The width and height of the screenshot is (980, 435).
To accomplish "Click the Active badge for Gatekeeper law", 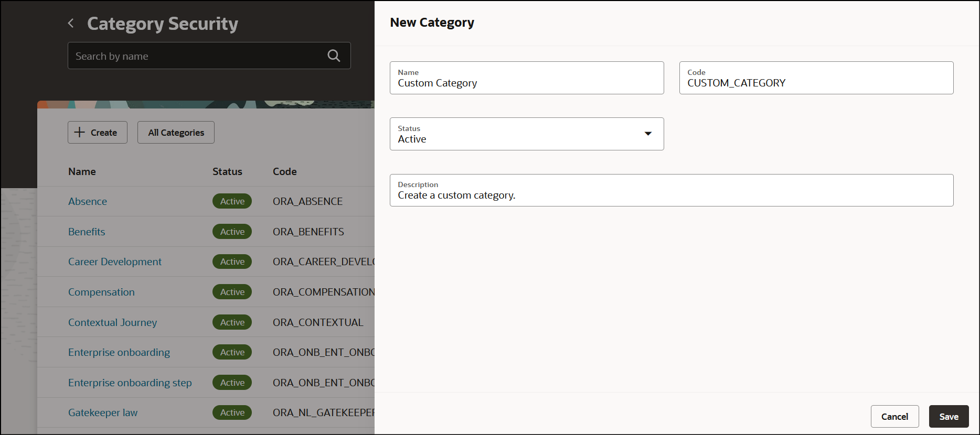I will (x=232, y=412).
